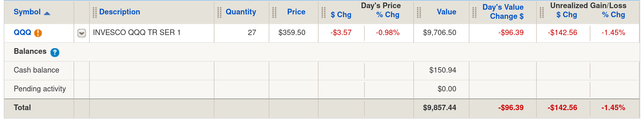Grab the Description column drag handle
The height and width of the screenshot is (122, 644).
[x=95, y=13]
